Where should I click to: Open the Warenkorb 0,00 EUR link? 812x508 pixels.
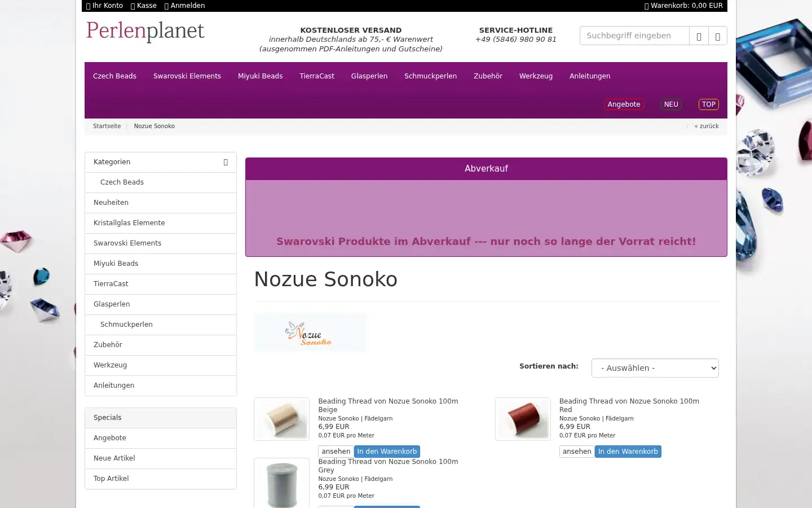click(x=683, y=6)
